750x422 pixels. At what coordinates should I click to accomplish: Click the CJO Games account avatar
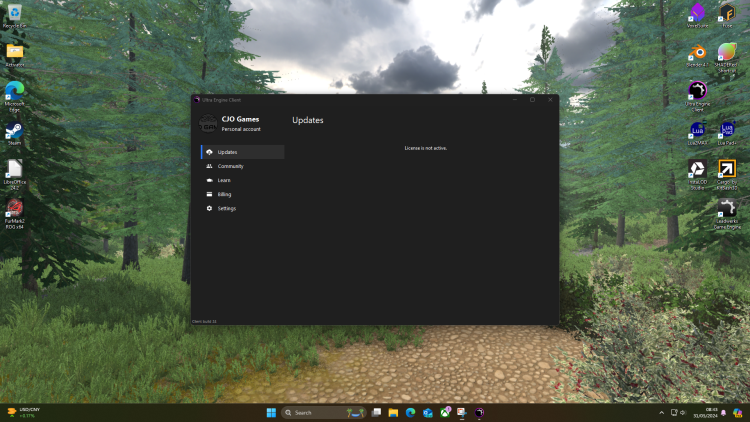point(207,123)
